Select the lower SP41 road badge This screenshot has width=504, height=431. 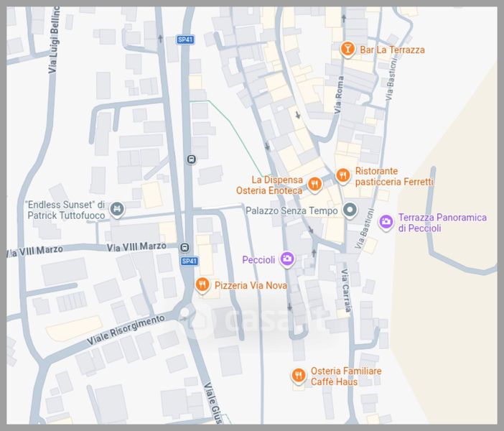point(189,261)
